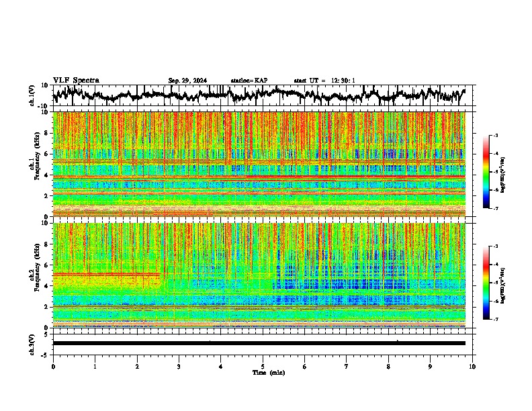Click the "ch.3(V)" axis label
The image size is (532, 411).
[32, 345]
